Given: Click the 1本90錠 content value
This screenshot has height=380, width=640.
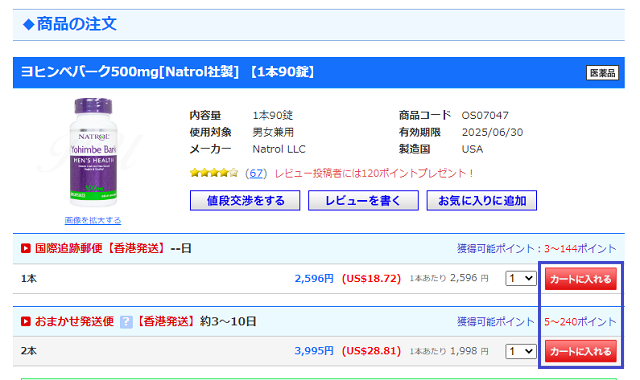Looking at the screenshot, I should pyautogui.click(x=273, y=116).
